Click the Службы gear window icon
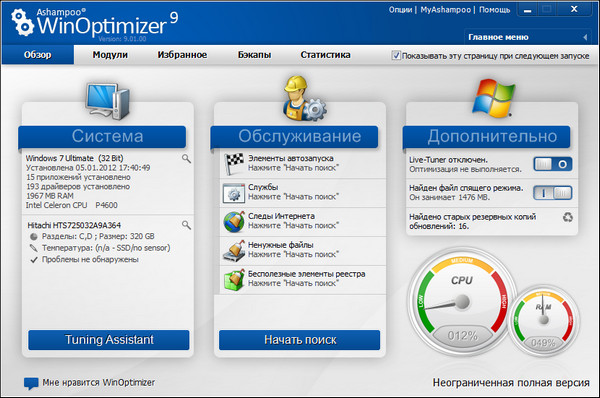This screenshot has width=600, height=398. tap(233, 193)
